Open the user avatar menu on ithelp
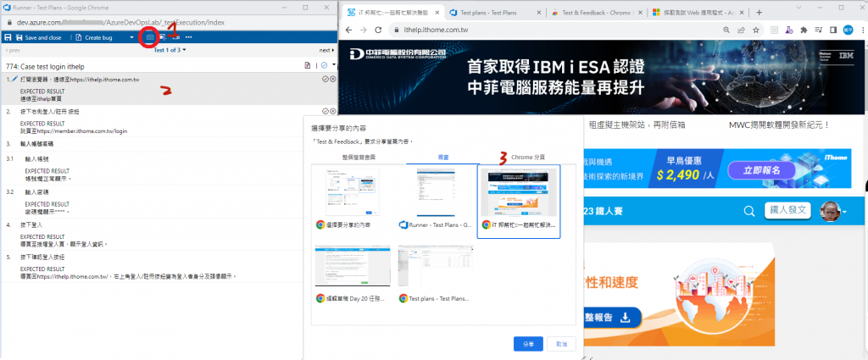Viewport: 868px width, 360px height. [x=833, y=211]
